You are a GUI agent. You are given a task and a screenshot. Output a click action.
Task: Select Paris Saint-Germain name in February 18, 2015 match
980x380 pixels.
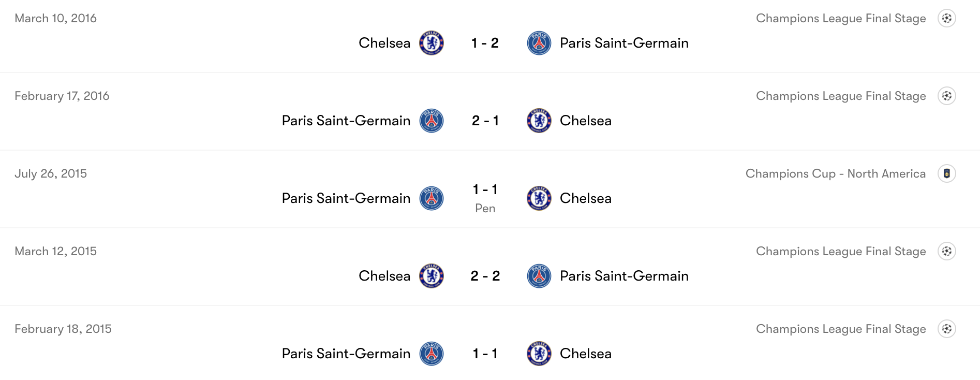point(346,354)
